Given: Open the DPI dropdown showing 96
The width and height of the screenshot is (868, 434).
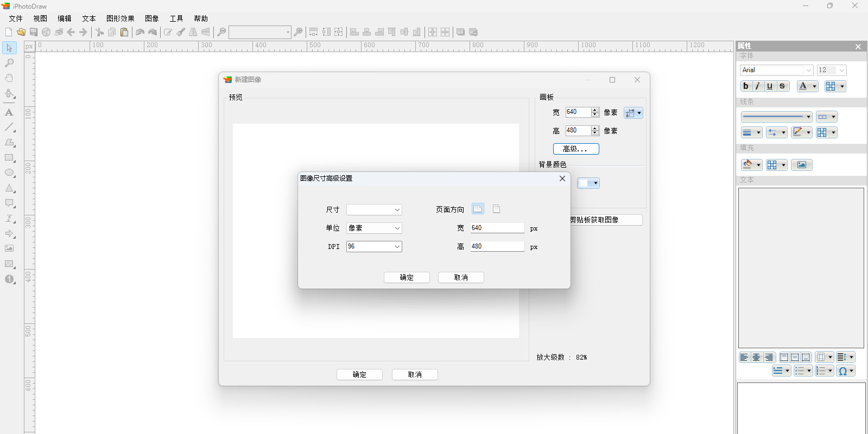Looking at the screenshot, I should coord(374,247).
